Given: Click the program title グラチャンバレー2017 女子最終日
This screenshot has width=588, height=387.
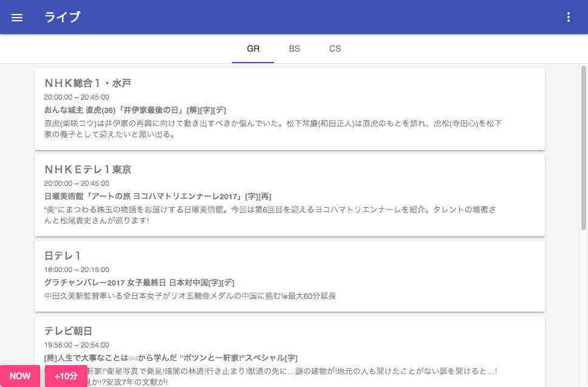Looking at the screenshot, I should coord(139,283).
